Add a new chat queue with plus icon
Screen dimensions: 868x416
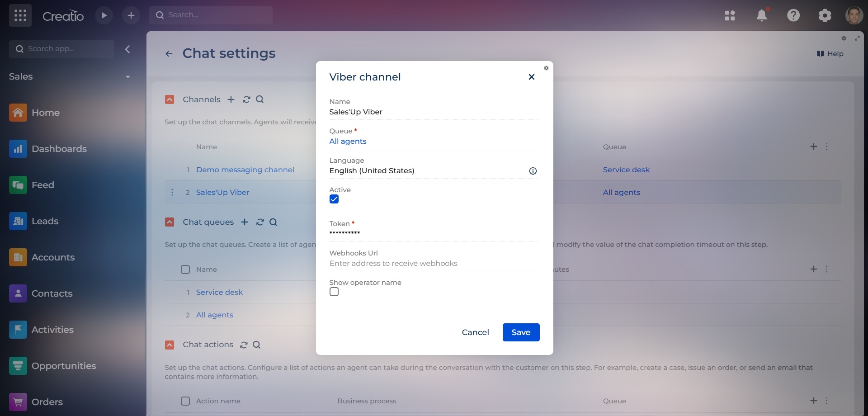coord(245,222)
